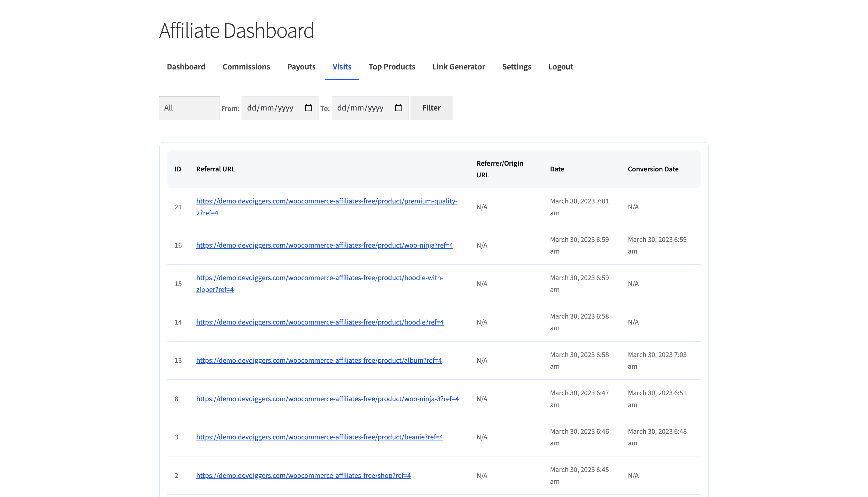Switch to the Payouts tab
This screenshot has width=868, height=497.
point(301,67)
